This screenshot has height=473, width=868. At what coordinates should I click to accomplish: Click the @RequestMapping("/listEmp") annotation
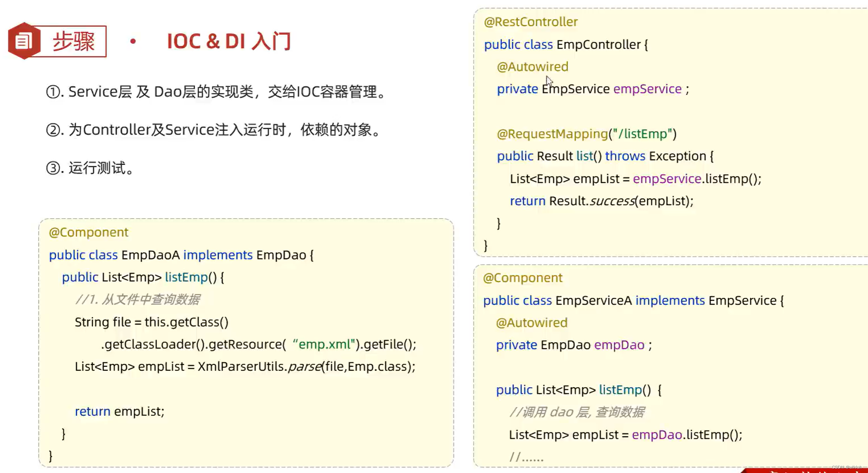(586, 134)
